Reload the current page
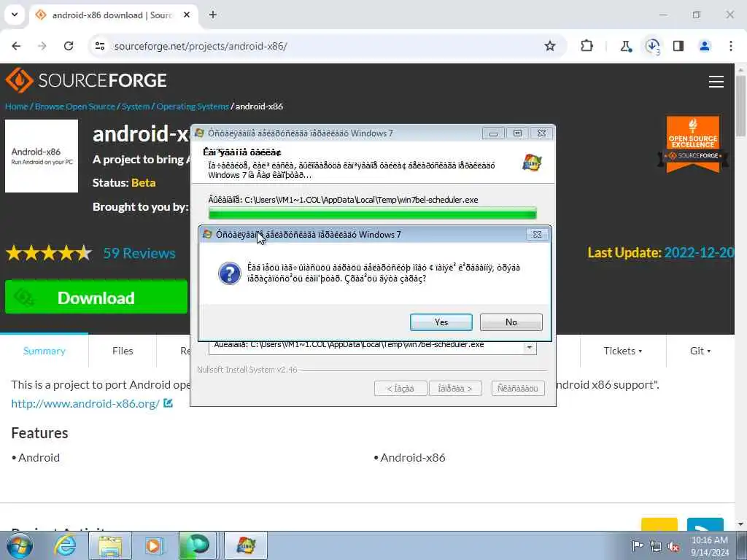The height and width of the screenshot is (560, 747). (x=69, y=46)
